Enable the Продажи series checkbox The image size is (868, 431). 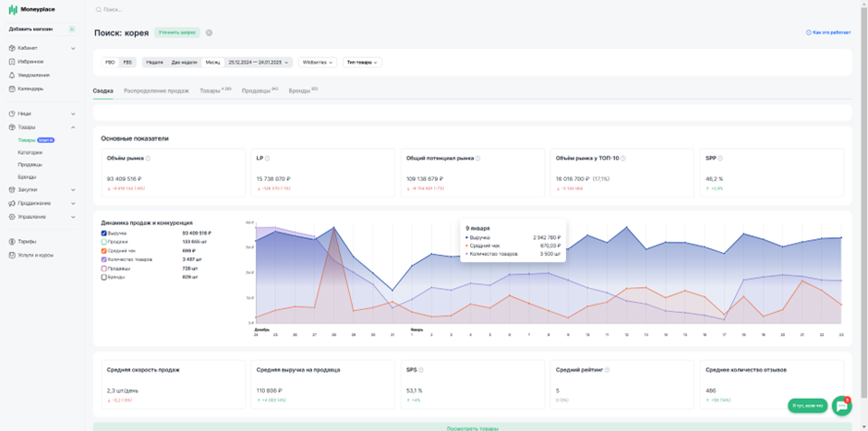pyautogui.click(x=103, y=242)
